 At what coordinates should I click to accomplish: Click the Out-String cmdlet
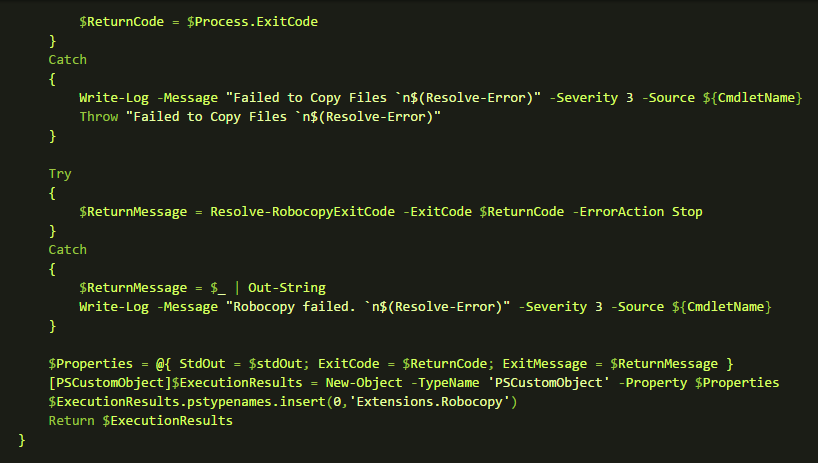click(x=287, y=288)
